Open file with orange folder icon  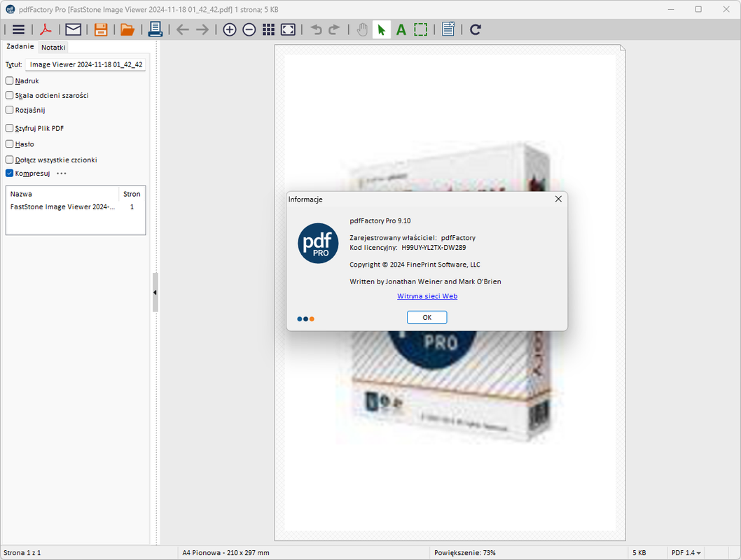[127, 29]
